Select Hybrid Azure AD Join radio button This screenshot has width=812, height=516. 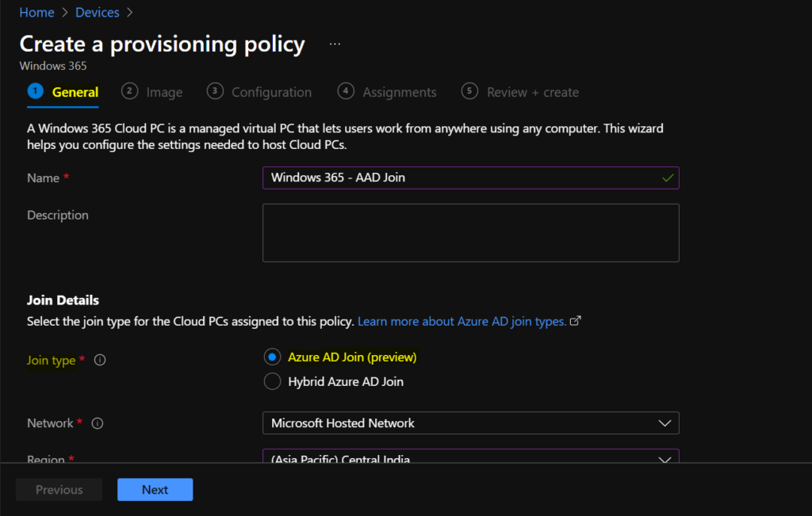tap(273, 381)
